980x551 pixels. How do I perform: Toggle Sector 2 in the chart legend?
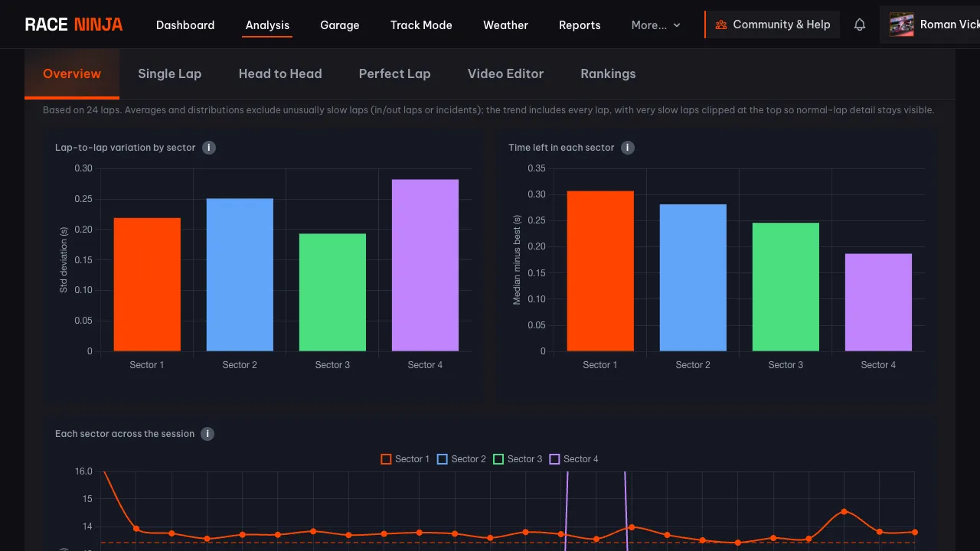(x=461, y=459)
